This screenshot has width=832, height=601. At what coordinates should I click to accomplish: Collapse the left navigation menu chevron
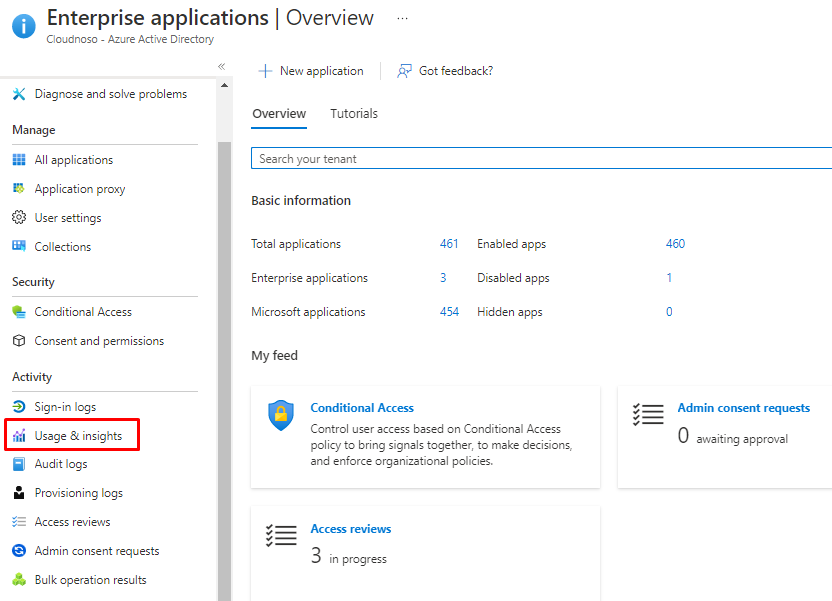pos(221,67)
